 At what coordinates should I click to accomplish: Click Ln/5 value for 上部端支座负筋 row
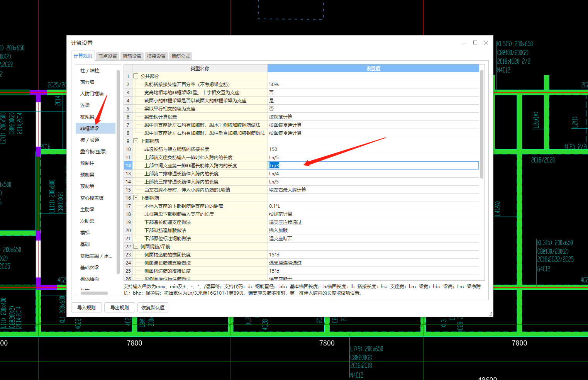[x=373, y=157]
